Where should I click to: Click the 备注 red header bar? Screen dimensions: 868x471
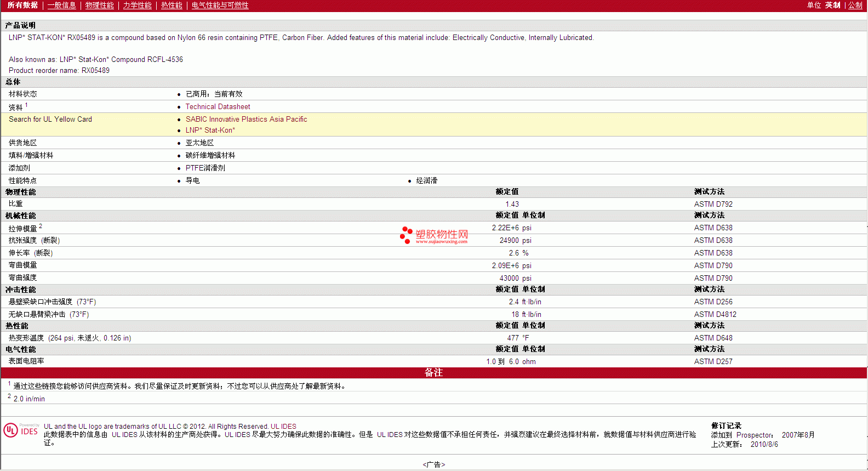click(x=433, y=373)
